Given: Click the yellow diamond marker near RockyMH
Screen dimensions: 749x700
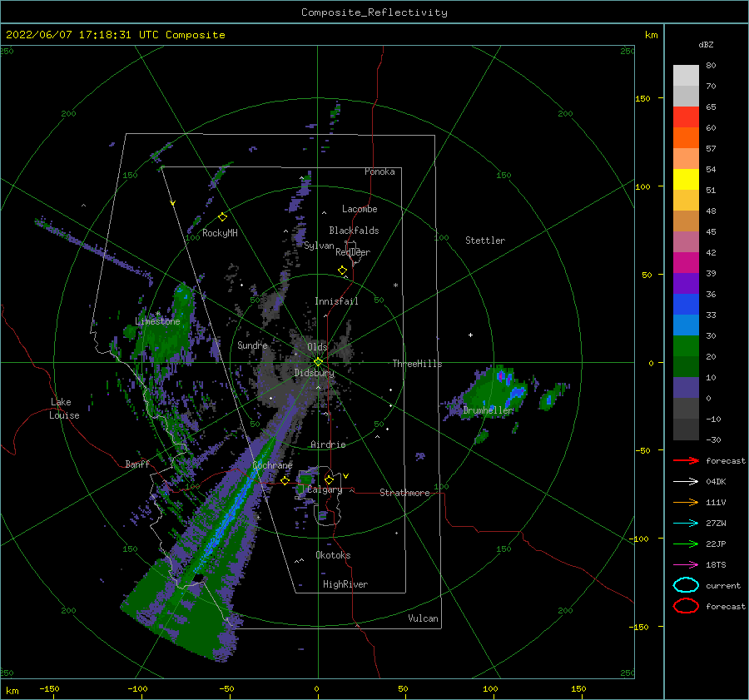Looking at the screenshot, I should [222, 217].
